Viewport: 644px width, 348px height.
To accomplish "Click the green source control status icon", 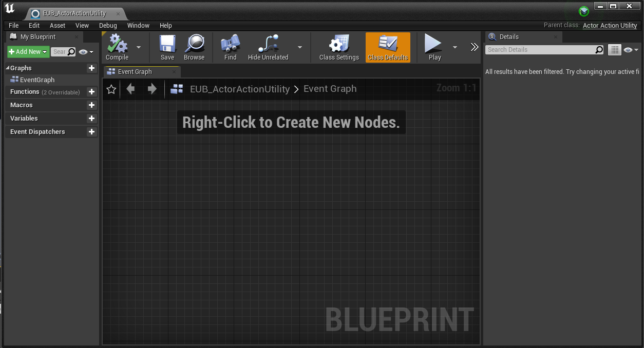I will [x=584, y=11].
